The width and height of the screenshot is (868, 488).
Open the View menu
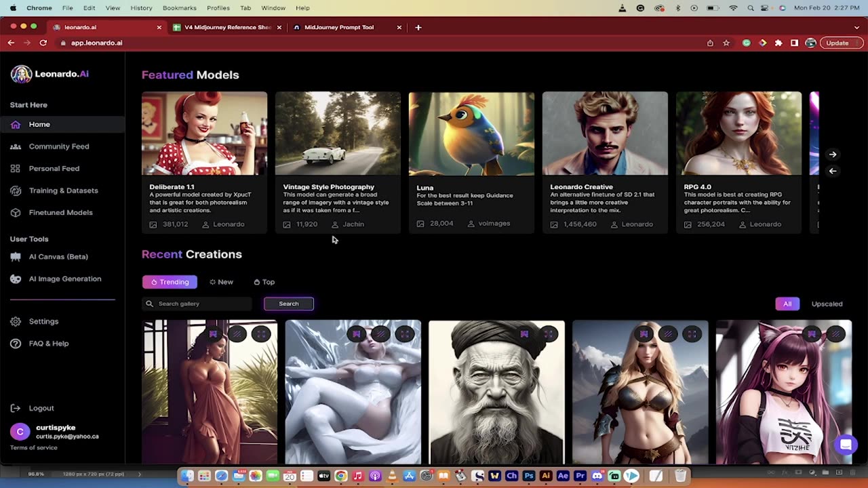(x=113, y=7)
